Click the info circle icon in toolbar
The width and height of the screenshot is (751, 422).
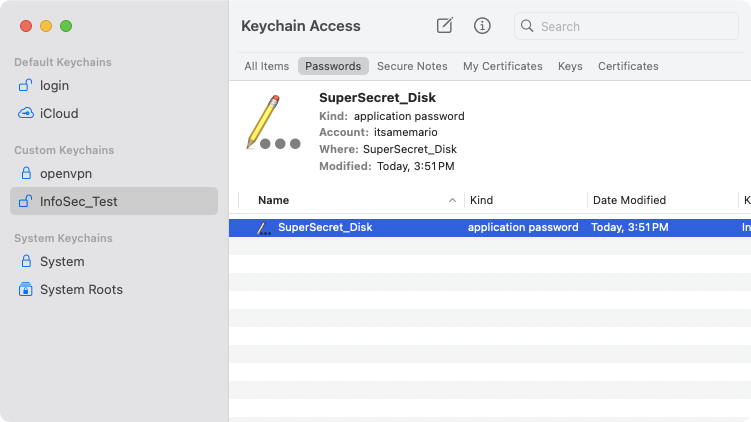tap(482, 26)
